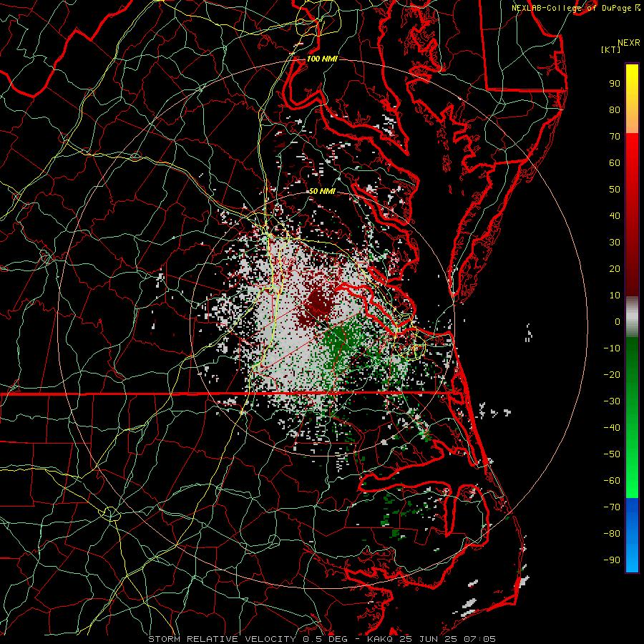The image size is (644, 644).
Task: Click the positive 30 knot scale label
Action: click(615, 243)
